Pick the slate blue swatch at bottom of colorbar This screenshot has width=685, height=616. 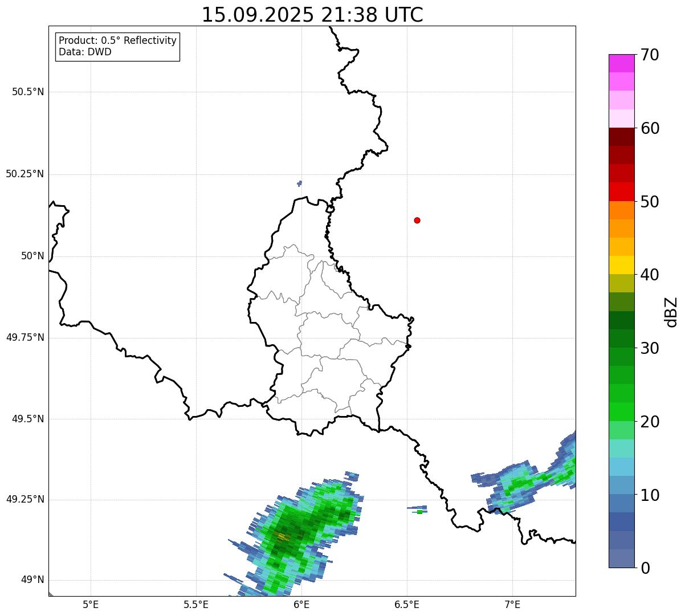621,558
